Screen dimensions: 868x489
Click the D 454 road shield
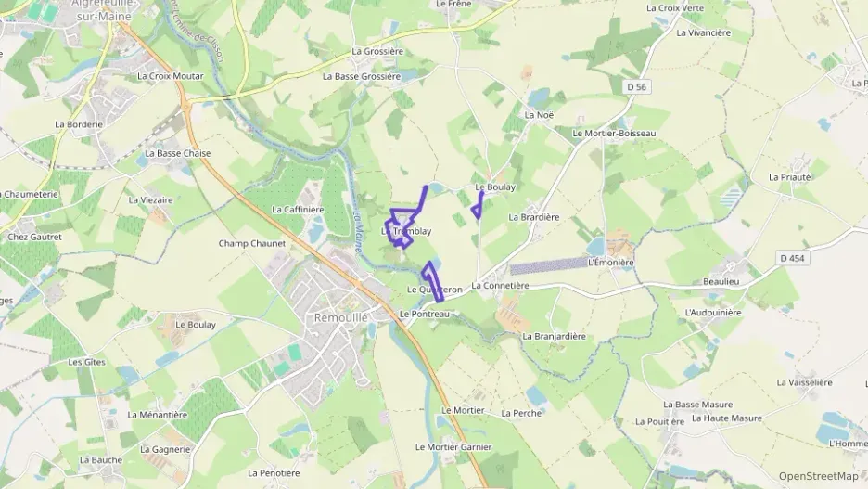pos(792,258)
